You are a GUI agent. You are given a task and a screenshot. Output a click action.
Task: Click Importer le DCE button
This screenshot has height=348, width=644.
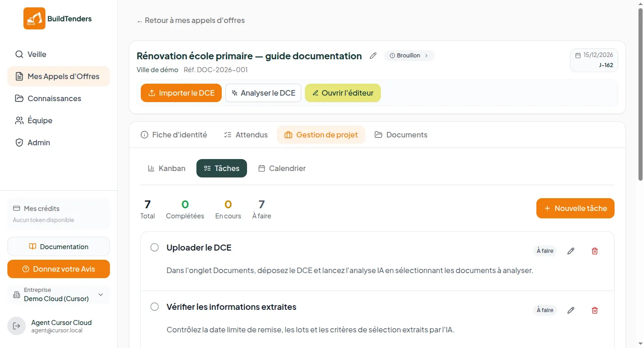click(x=181, y=93)
